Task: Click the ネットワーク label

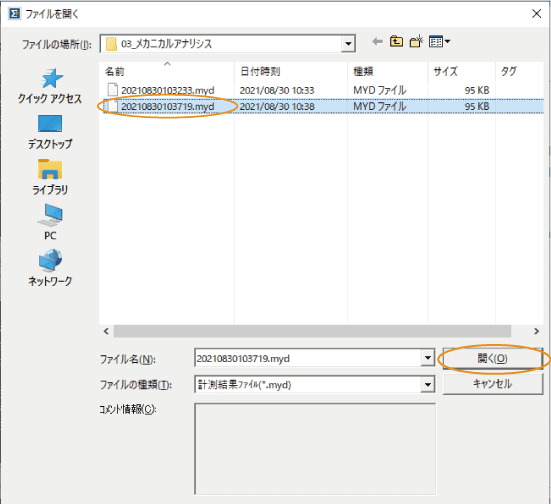Action: click(50, 281)
